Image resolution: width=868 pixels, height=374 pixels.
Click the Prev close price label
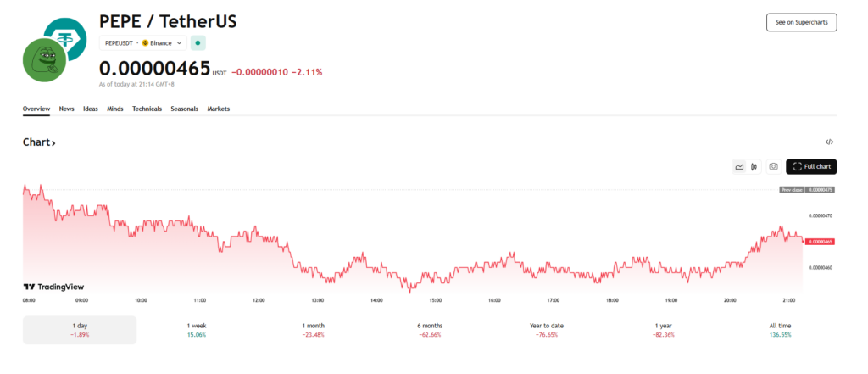(x=807, y=189)
